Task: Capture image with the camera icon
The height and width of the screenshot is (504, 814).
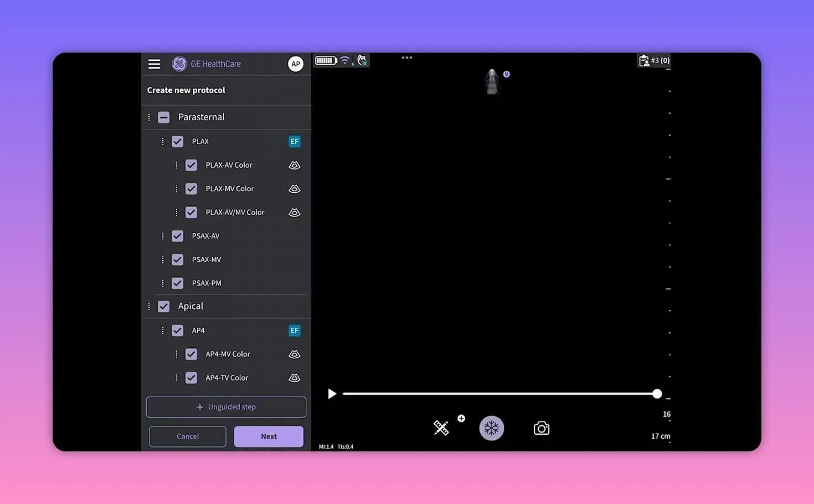Action: [x=542, y=428]
